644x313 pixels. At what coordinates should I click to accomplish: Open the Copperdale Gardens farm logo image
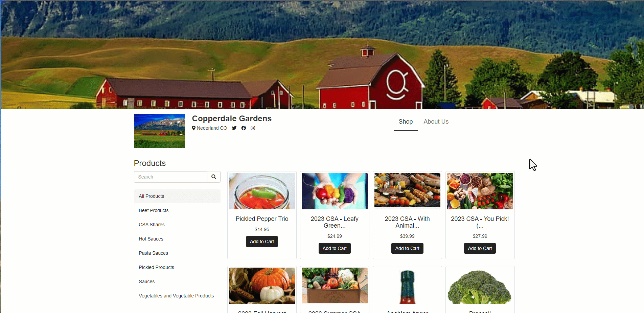(159, 131)
